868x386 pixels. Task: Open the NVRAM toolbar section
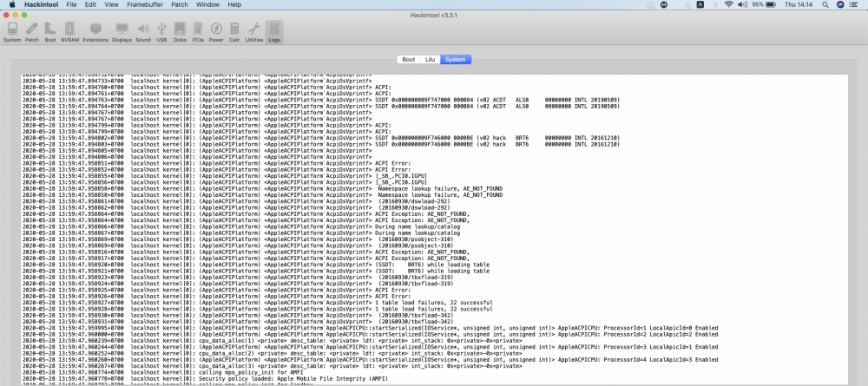coord(69,32)
